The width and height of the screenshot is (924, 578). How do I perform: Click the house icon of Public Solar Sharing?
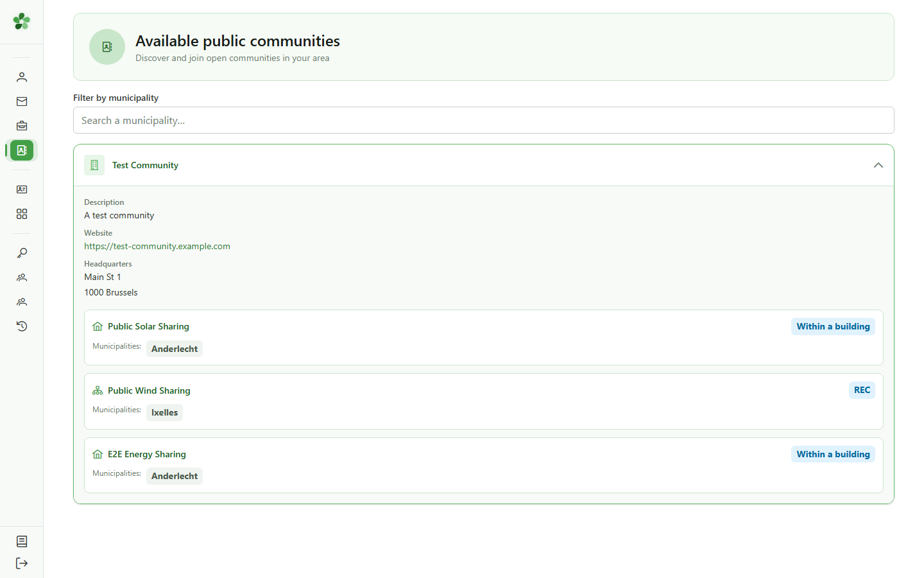(x=98, y=326)
